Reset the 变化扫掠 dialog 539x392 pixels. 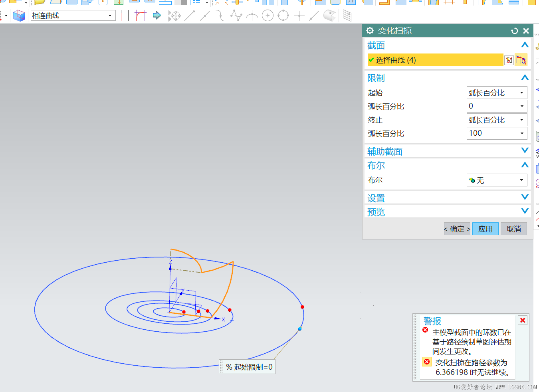(x=514, y=31)
